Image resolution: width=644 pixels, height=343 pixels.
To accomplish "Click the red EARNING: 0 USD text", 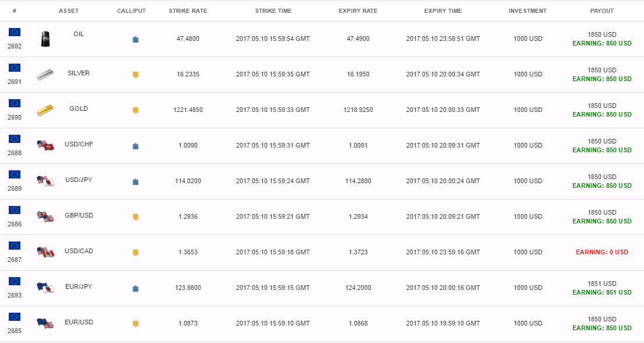I will (602, 252).
